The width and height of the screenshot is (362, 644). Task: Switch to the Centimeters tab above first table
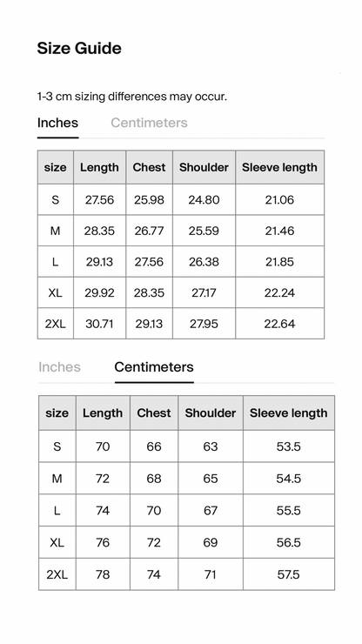[x=149, y=123]
